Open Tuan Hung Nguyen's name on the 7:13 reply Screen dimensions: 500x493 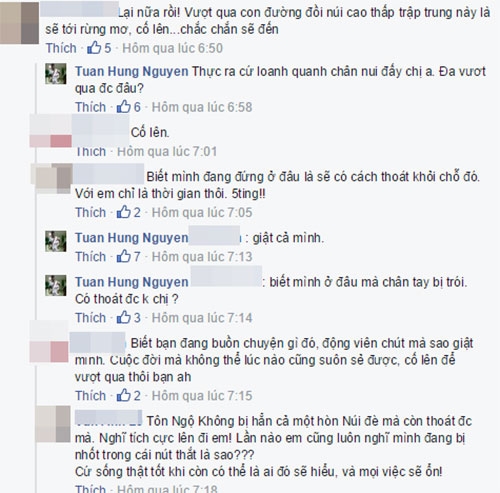(132, 238)
